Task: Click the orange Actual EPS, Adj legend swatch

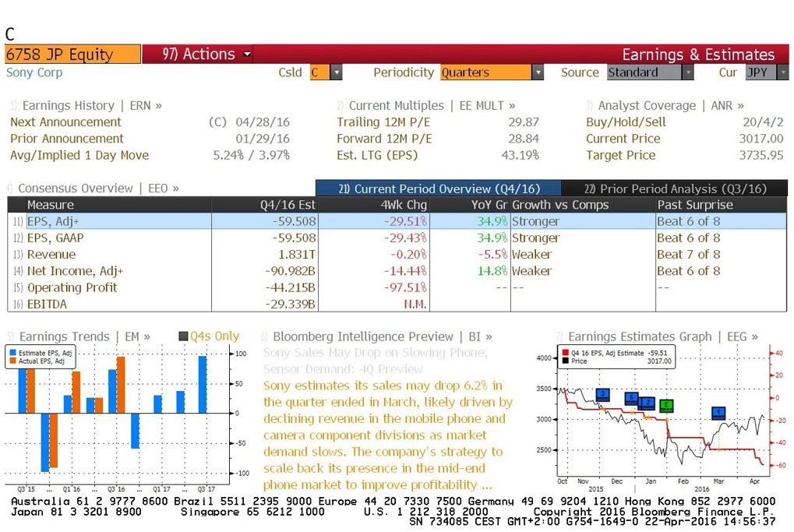Action: pyautogui.click(x=12, y=361)
